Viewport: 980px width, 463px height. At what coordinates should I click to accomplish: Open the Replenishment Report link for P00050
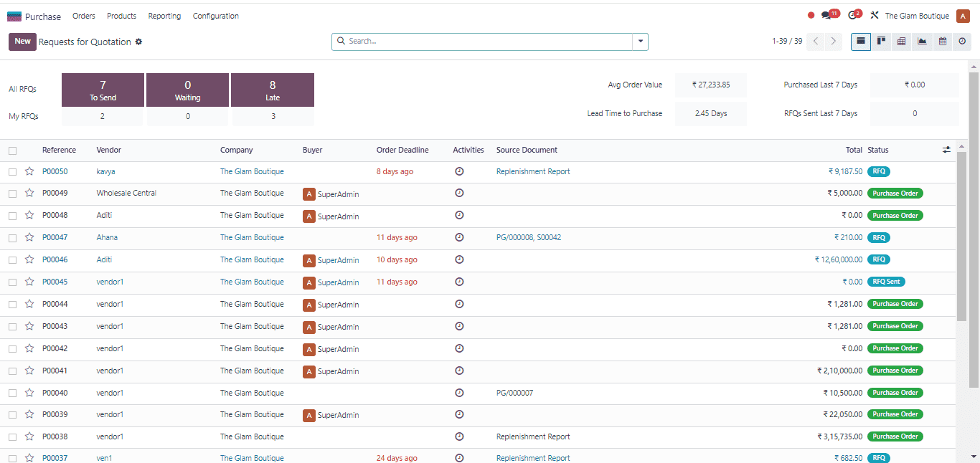pos(533,171)
